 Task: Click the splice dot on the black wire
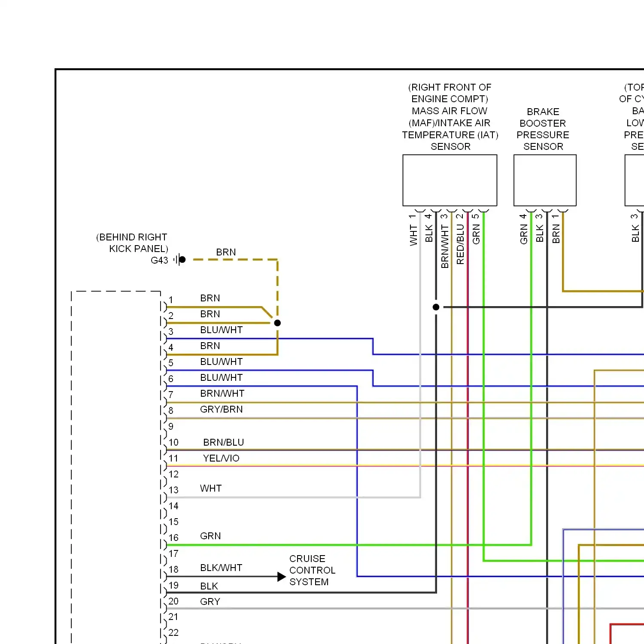point(436,307)
